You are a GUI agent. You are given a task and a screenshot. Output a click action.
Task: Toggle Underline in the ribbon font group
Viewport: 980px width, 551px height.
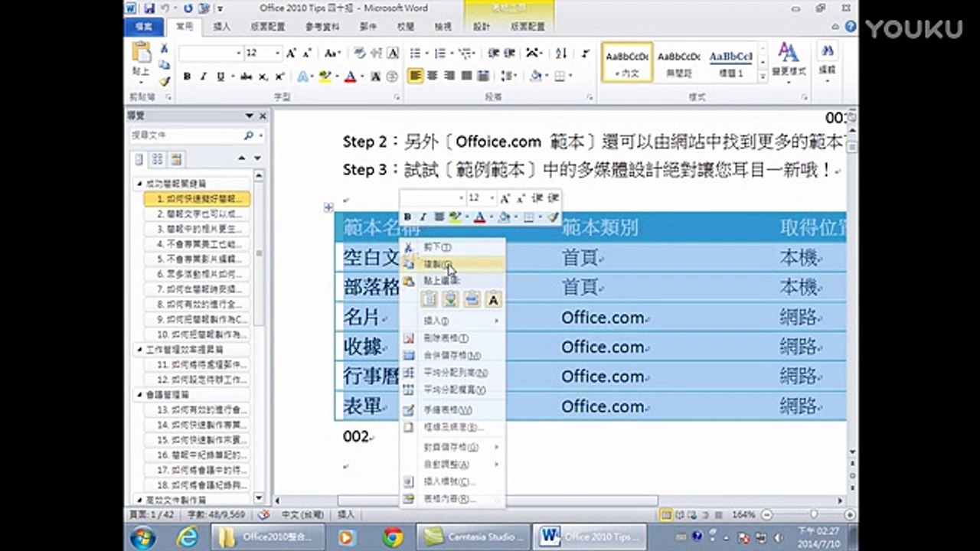220,77
